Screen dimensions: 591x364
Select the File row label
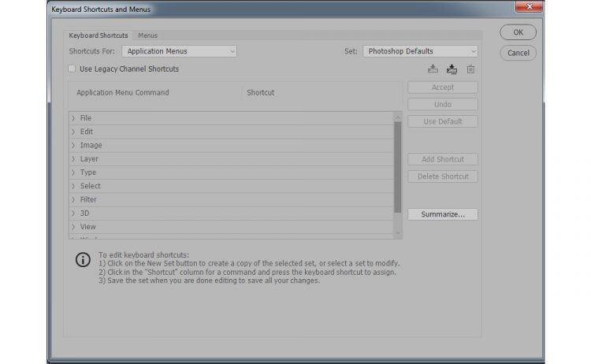point(86,118)
